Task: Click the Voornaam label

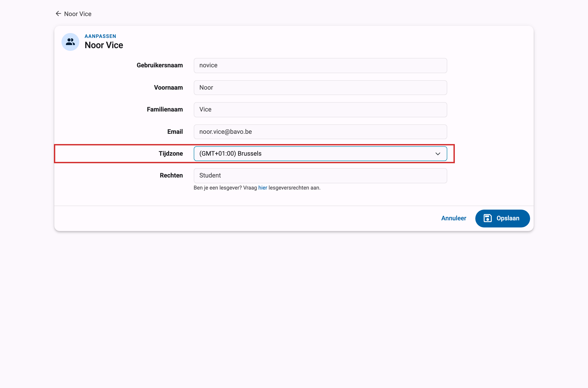Action: 168,88
